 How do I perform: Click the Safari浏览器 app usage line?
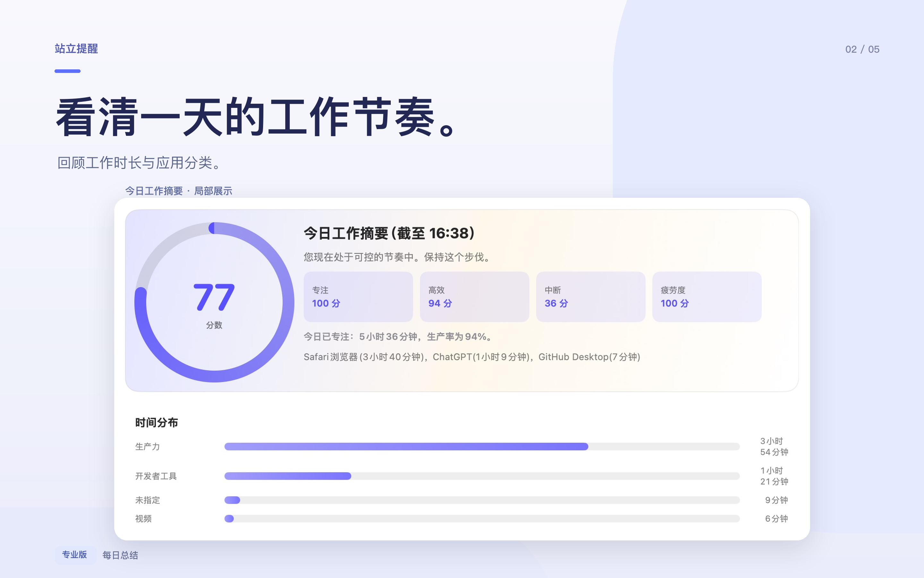tap(472, 357)
